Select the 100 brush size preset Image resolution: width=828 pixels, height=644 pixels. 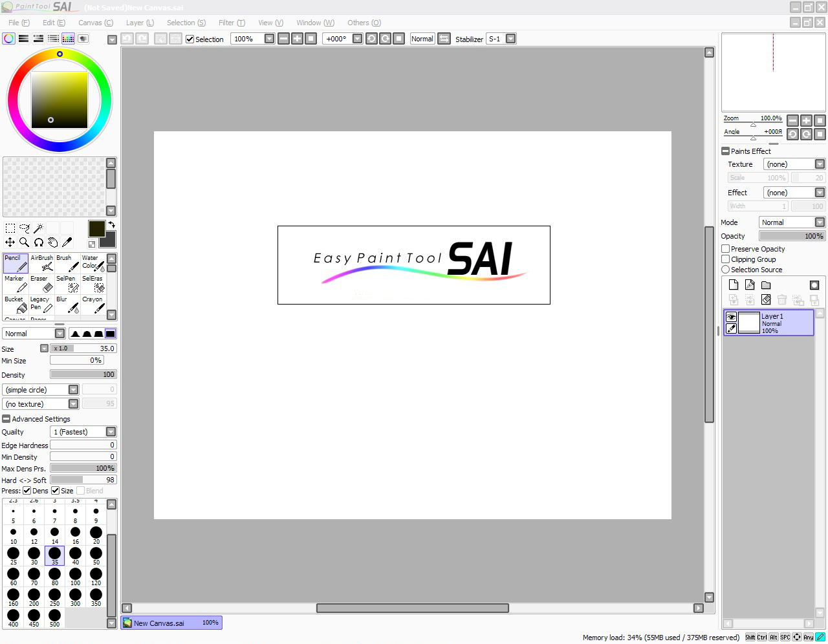(76, 576)
